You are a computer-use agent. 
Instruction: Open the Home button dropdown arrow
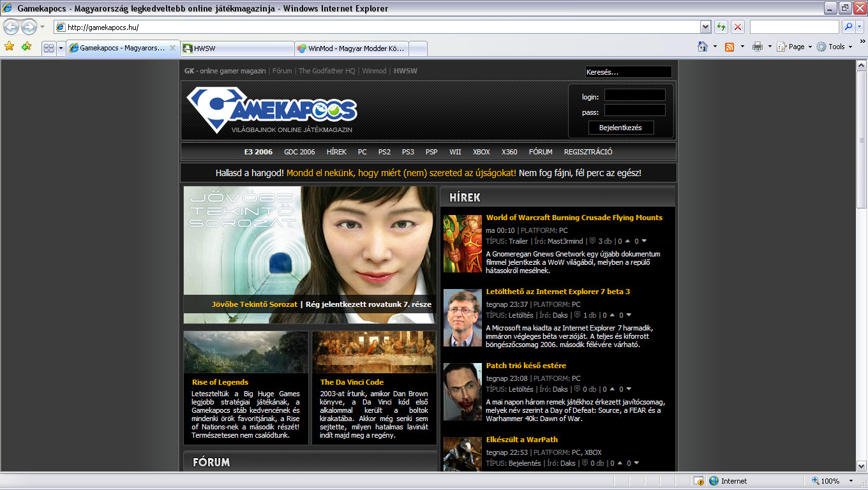[x=715, y=47]
